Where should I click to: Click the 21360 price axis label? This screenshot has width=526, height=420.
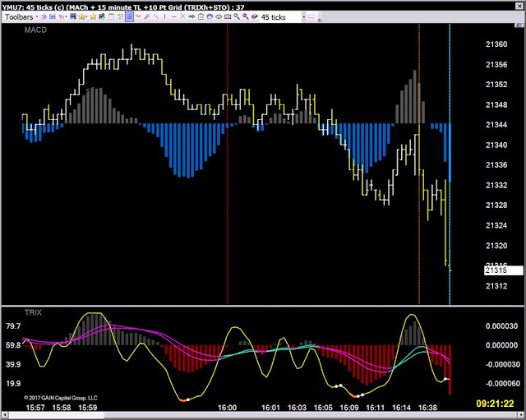(496, 44)
